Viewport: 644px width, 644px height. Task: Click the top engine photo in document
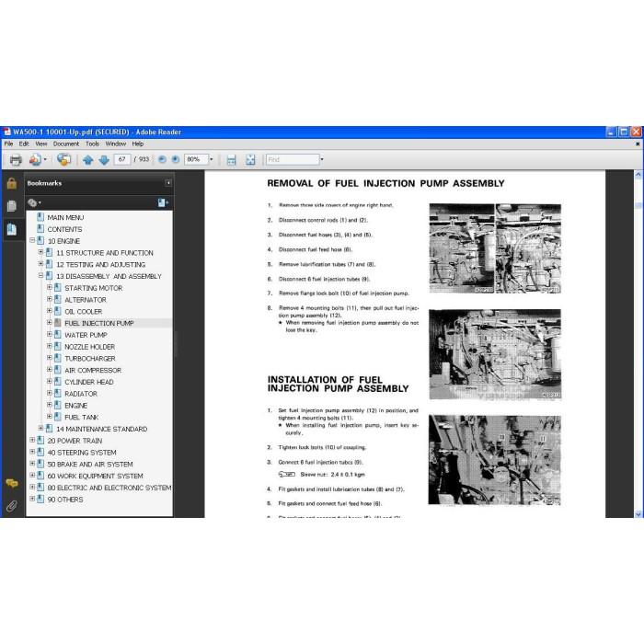click(495, 248)
